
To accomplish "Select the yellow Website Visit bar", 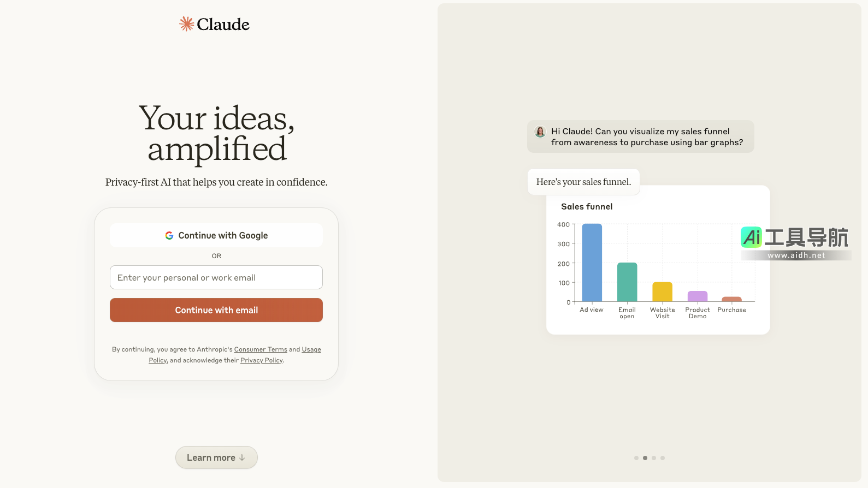I will (x=662, y=291).
